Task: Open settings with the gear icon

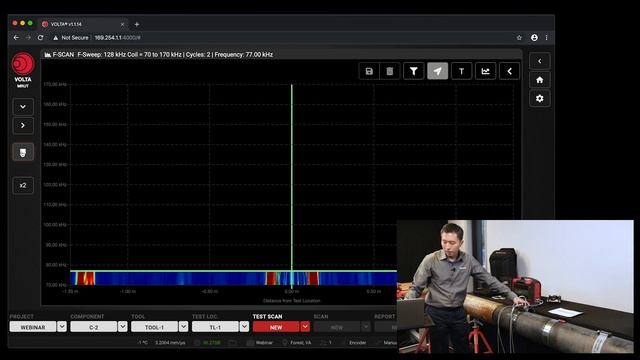Action: [540, 99]
